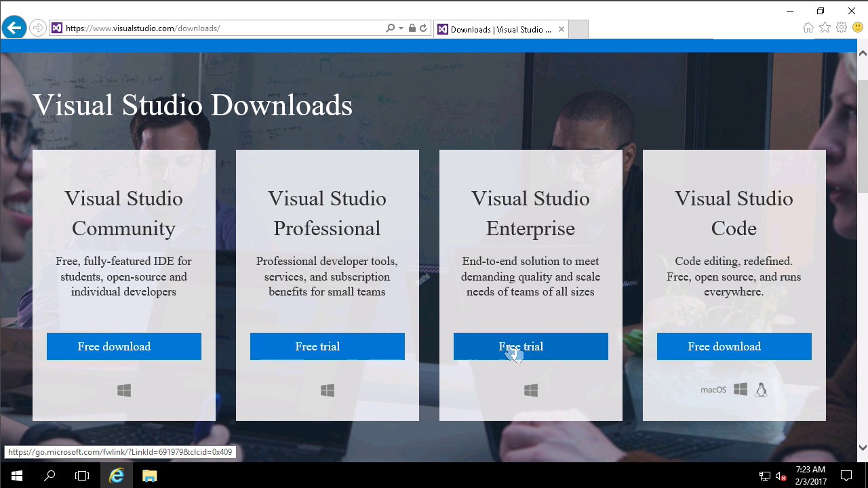Click the browser Home icon
This screenshot has width=868, height=488.
pyautogui.click(x=808, y=28)
